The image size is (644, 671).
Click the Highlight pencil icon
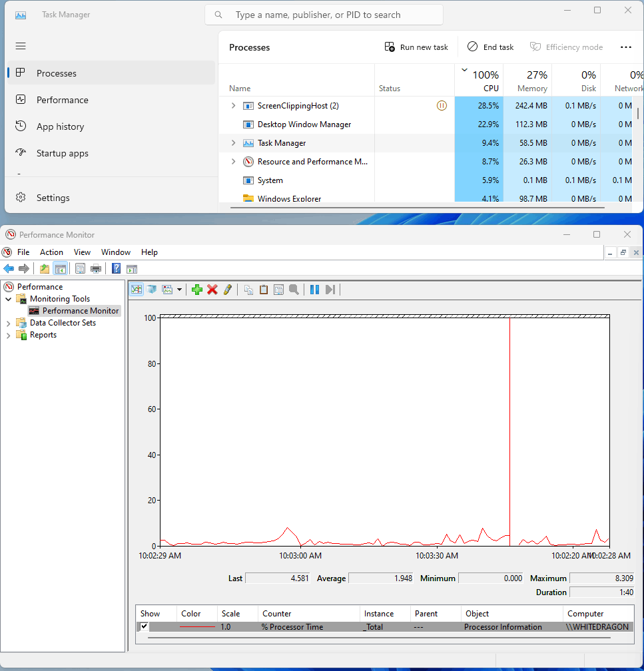[227, 290]
